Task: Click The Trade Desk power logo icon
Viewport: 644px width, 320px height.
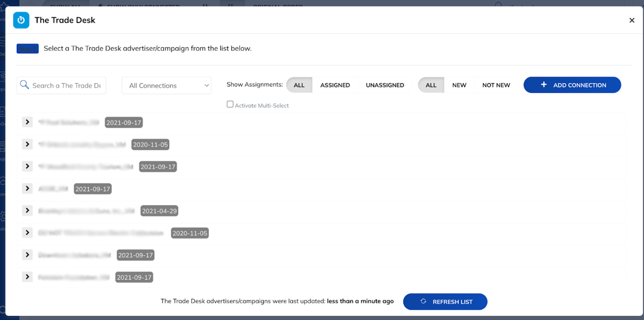Action: 21,20
